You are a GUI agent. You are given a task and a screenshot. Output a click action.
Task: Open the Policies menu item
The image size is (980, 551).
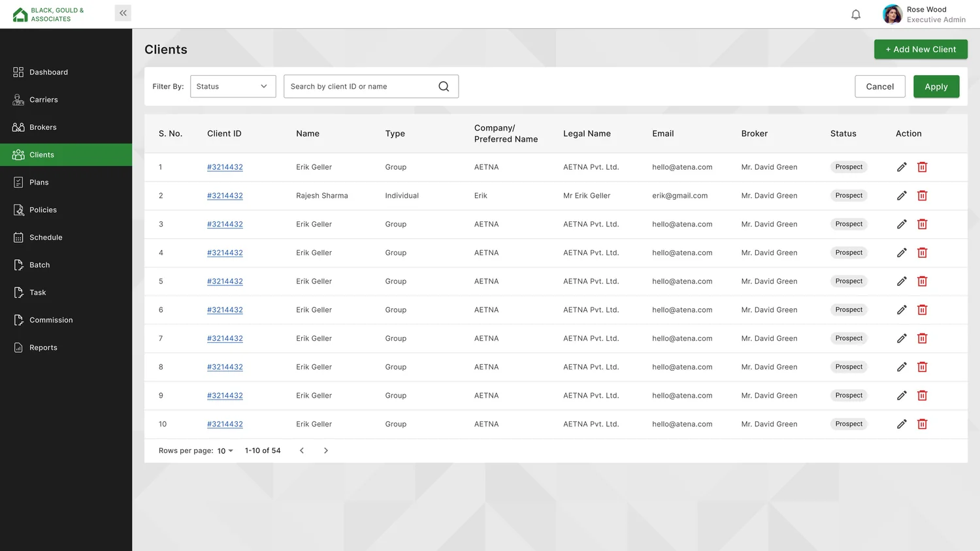point(66,210)
